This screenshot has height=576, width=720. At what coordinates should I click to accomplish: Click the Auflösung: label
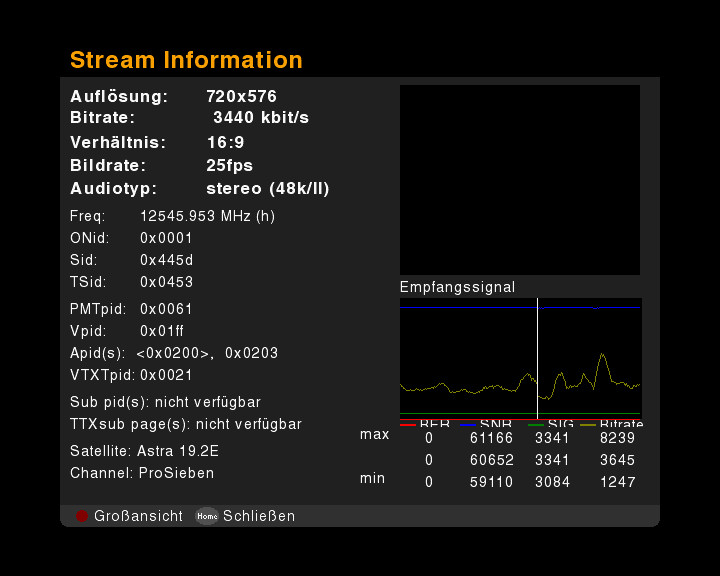[x=119, y=96]
